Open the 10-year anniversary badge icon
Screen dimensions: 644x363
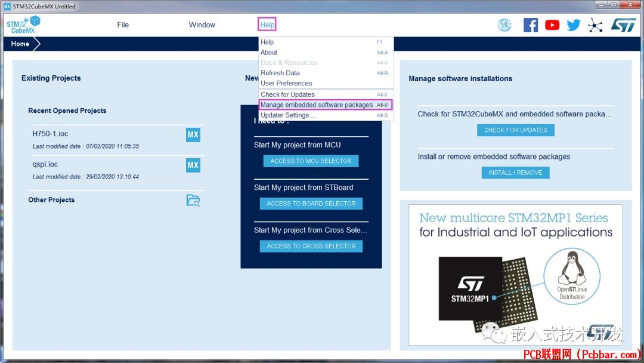tap(504, 25)
